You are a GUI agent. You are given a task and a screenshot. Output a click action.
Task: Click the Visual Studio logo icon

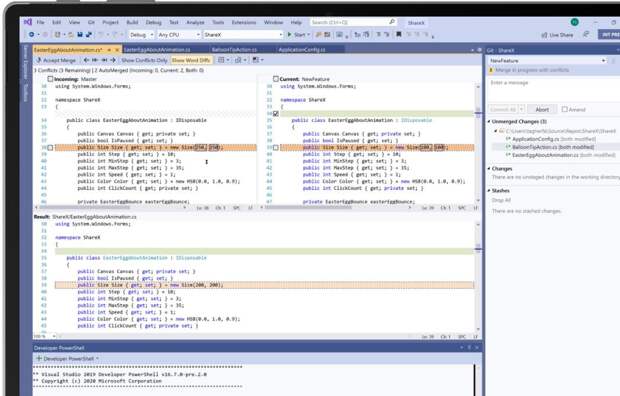pyautogui.click(x=28, y=22)
